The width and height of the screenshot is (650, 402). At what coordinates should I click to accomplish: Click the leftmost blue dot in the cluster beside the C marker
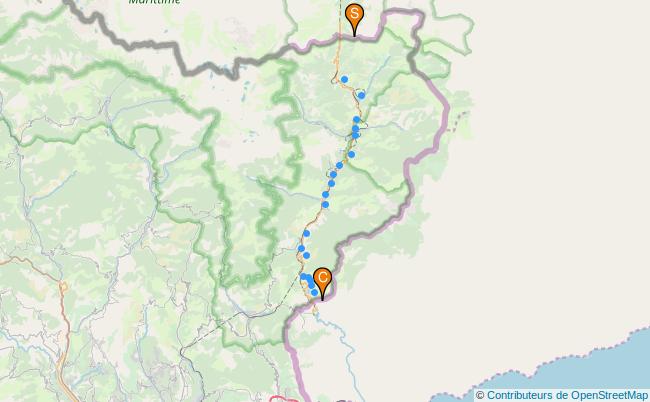pos(303,276)
